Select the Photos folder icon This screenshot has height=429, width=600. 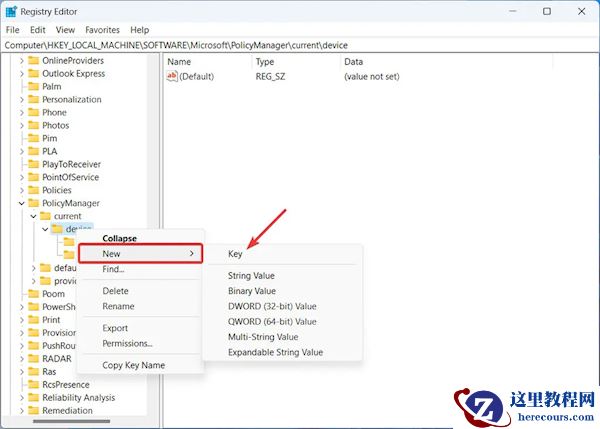click(34, 126)
